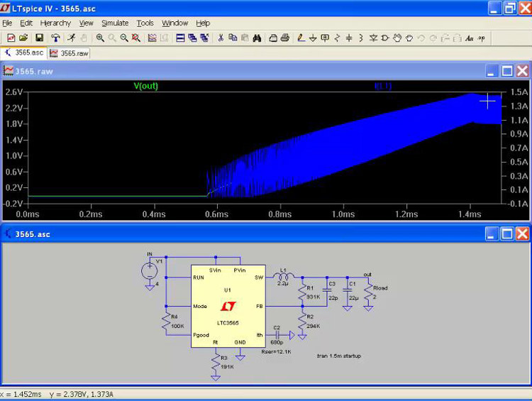Place an Inductor from the toolbar

[x=361, y=38]
